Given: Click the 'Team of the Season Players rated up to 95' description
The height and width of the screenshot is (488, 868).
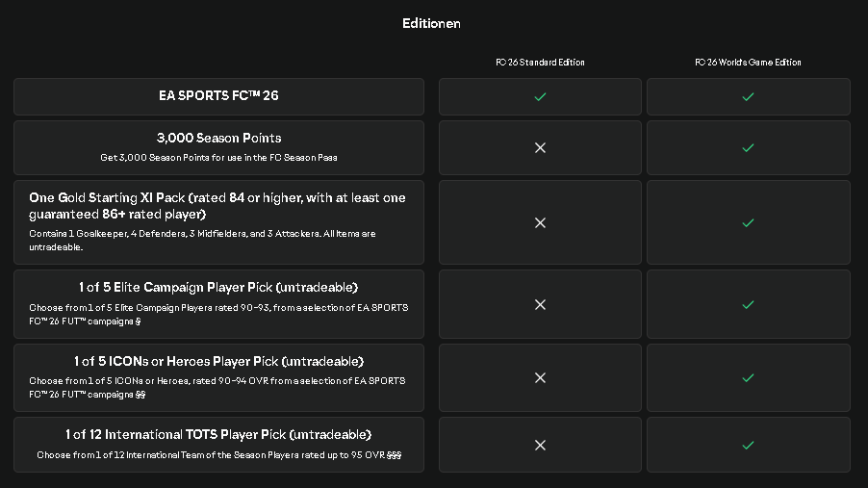Looking at the screenshot, I should [x=218, y=454].
